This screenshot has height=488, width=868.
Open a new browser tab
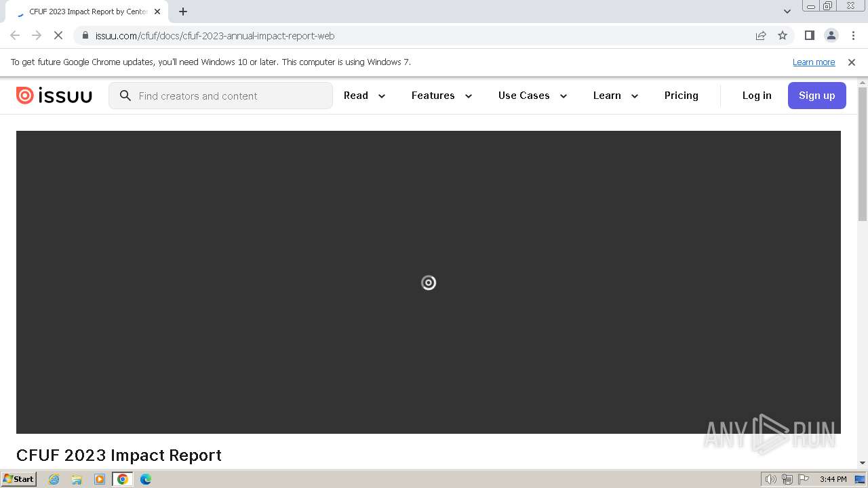183,12
